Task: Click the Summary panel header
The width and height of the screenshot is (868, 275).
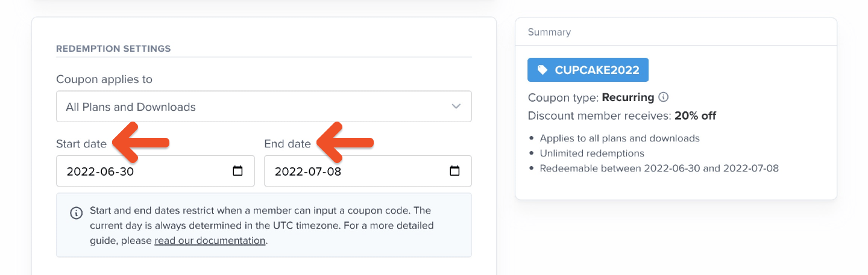Action: [549, 32]
